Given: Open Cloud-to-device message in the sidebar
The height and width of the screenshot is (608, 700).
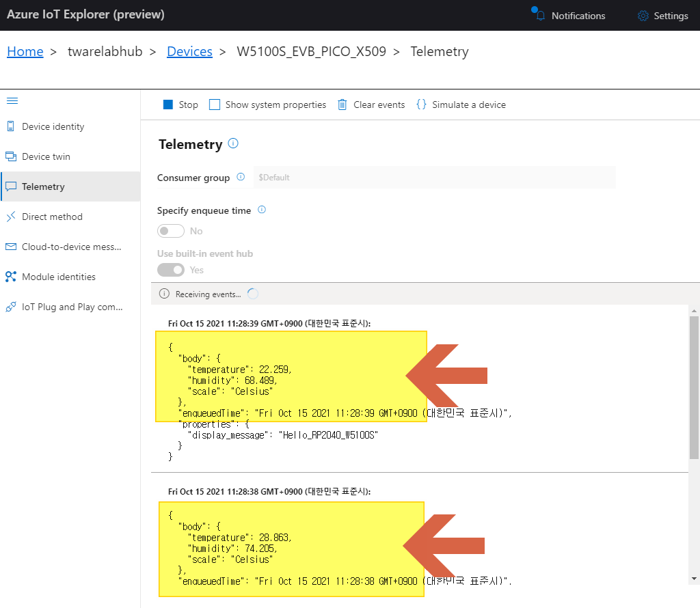Looking at the screenshot, I should point(70,247).
